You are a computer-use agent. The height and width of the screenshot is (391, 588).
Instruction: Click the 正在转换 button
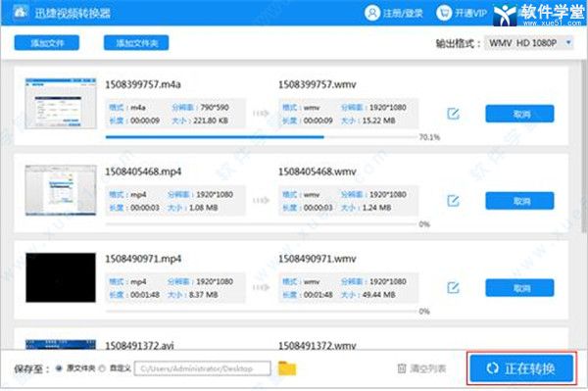521,368
